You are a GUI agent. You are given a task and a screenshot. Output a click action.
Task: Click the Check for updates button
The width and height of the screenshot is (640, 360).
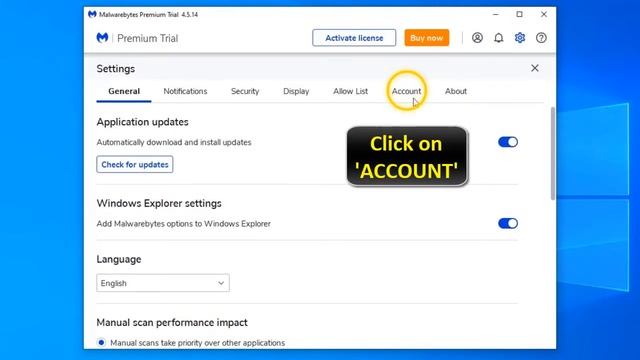pyautogui.click(x=135, y=164)
